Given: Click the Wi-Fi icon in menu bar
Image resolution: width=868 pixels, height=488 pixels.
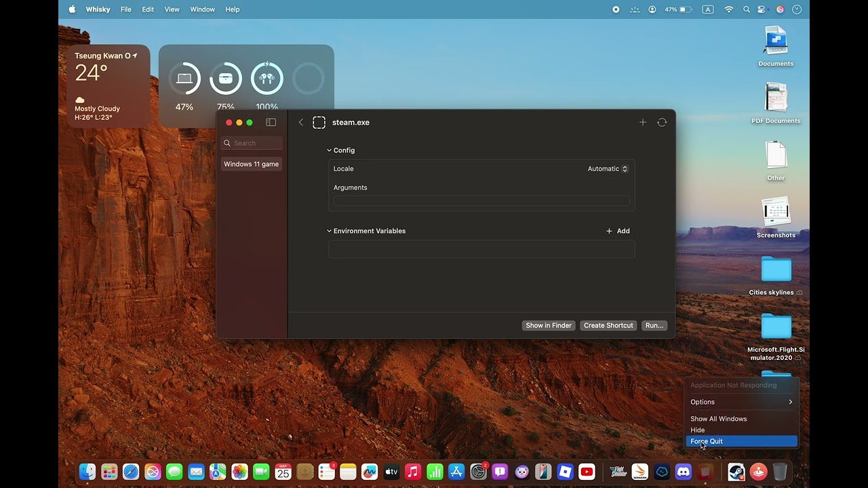Looking at the screenshot, I should point(729,9).
